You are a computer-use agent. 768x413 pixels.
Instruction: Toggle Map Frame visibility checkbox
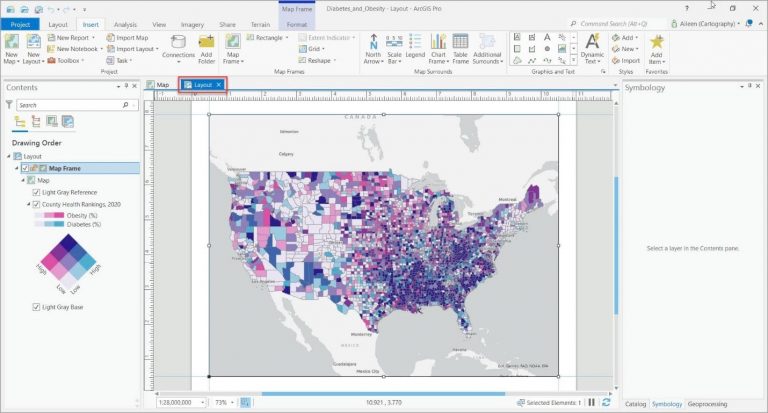25,168
